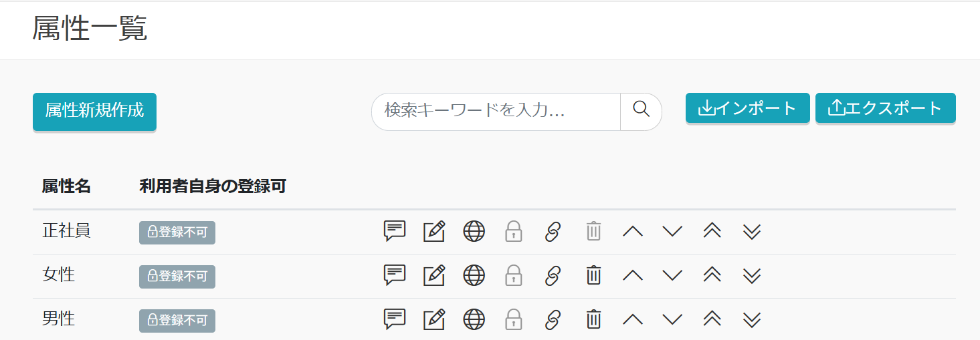
Task: Delete the 女性 attribute via trash icon
Action: (593, 275)
